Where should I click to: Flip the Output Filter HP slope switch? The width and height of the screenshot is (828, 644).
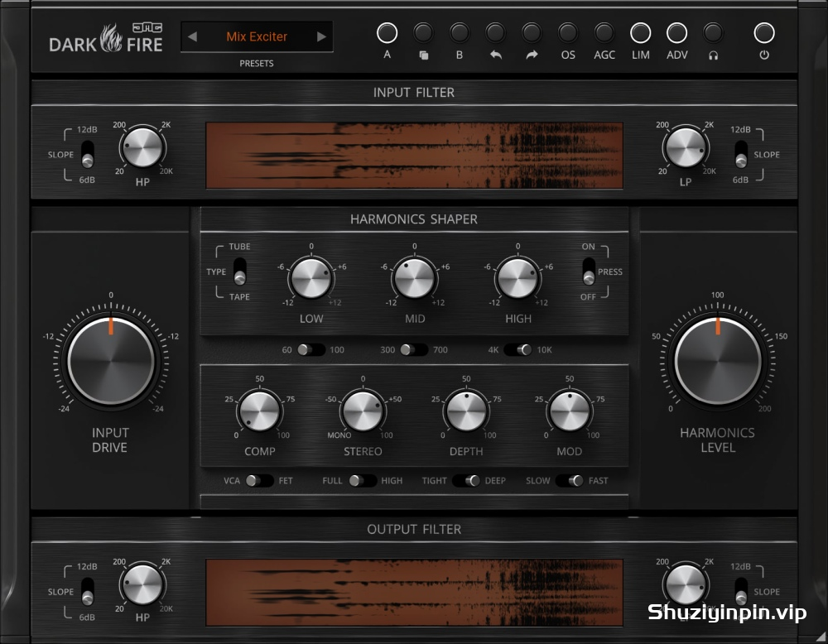pyautogui.click(x=88, y=591)
